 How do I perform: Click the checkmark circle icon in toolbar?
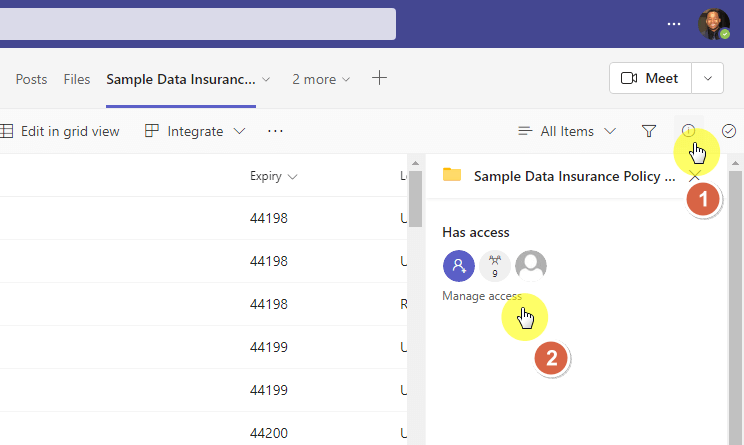(x=729, y=131)
